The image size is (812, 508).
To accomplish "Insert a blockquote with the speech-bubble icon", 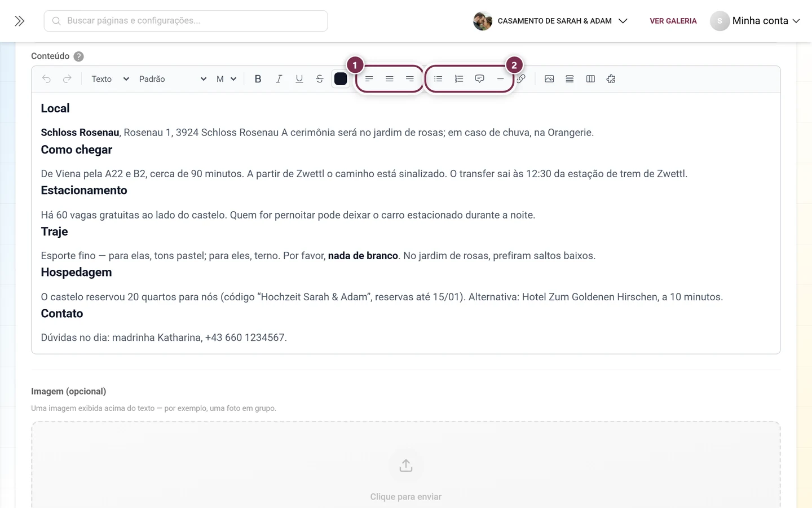I will point(479,79).
